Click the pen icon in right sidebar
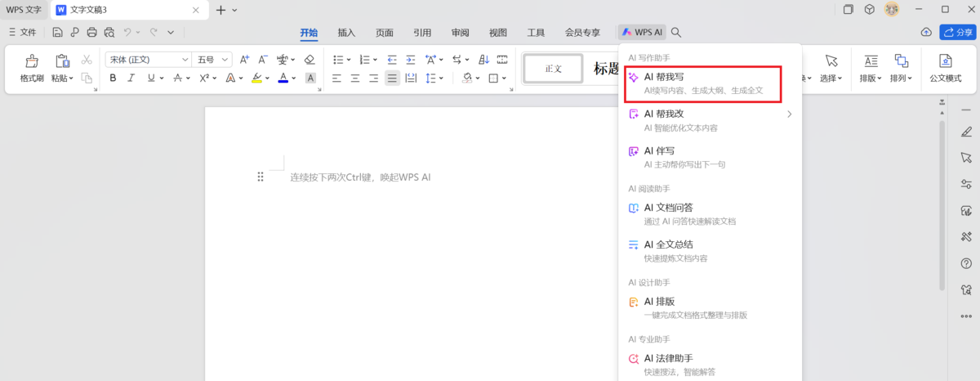 (966, 132)
